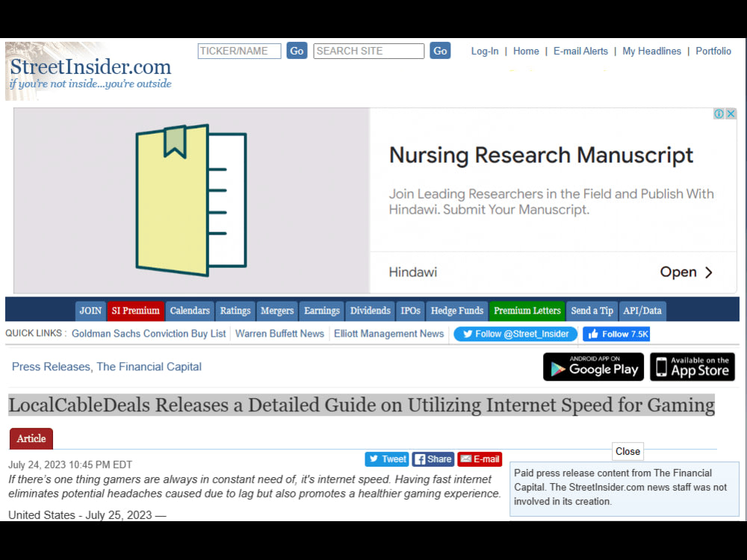
Task: Follow @Street_Insider on Twitter
Action: pos(515,335)
